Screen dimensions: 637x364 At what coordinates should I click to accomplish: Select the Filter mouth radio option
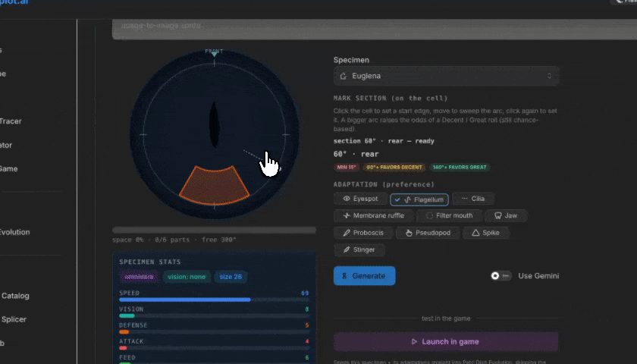click(450, 215)
